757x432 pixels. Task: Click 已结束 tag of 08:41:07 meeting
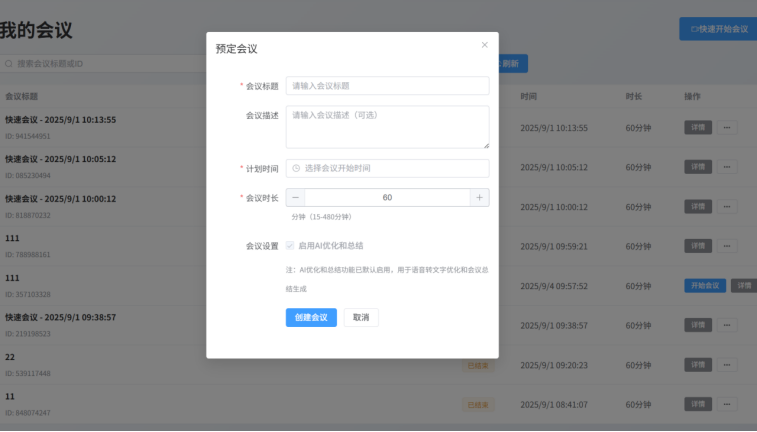click(x=478, y=405)
